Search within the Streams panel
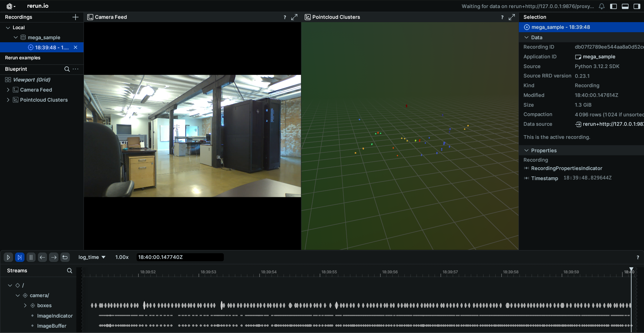 [69, 271]
